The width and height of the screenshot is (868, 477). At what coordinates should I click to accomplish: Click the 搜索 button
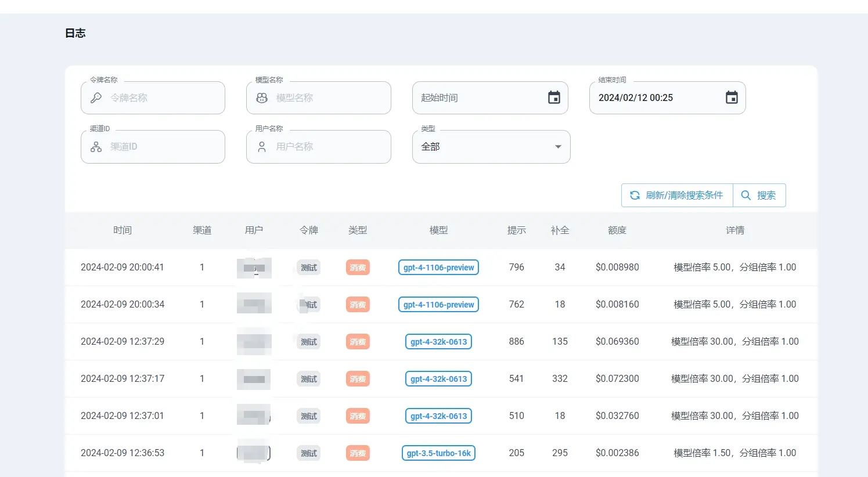(759, 195)
